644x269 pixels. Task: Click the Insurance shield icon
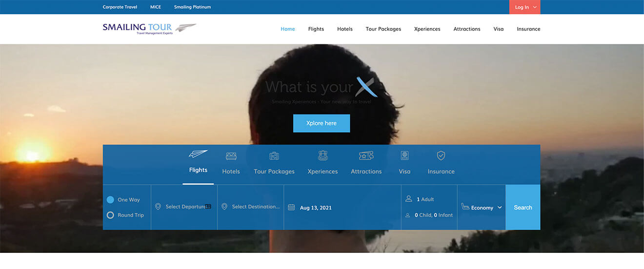tap(441, 155)
